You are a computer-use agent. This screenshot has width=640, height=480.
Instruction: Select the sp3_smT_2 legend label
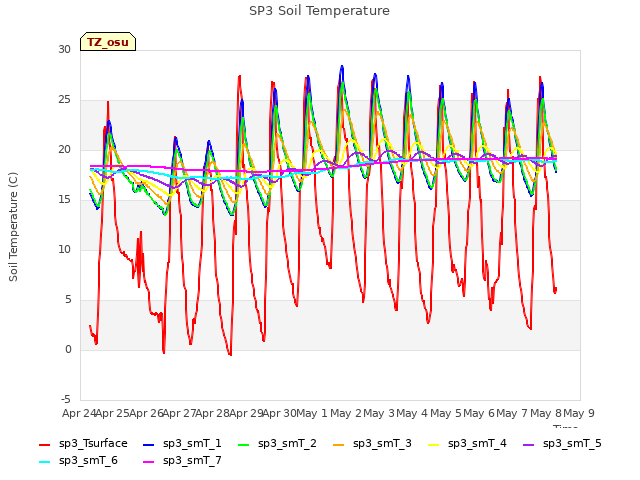coord(287,443)
